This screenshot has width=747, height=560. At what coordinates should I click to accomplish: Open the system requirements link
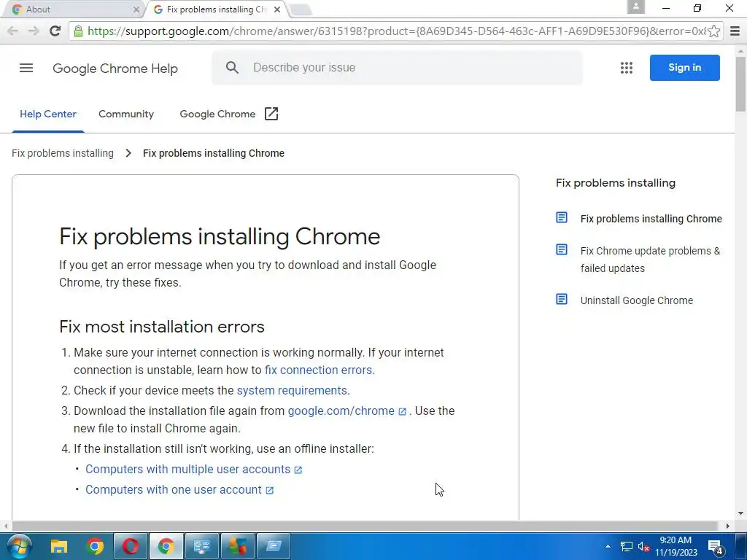[292, 391]
